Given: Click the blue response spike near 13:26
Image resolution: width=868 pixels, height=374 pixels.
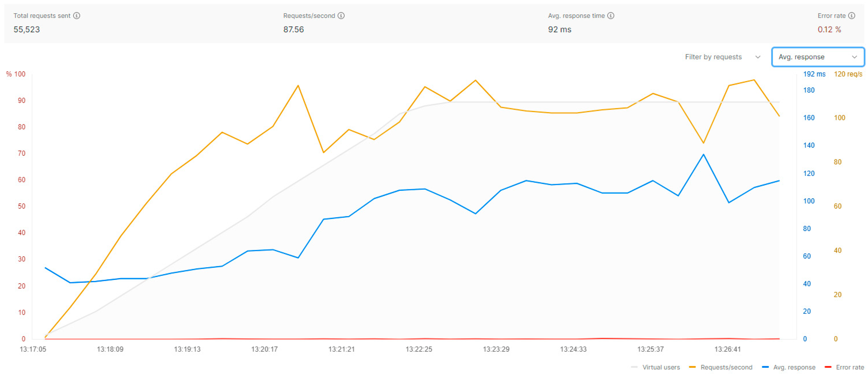Looking at the screenshot, I should [x=703, y=155].
